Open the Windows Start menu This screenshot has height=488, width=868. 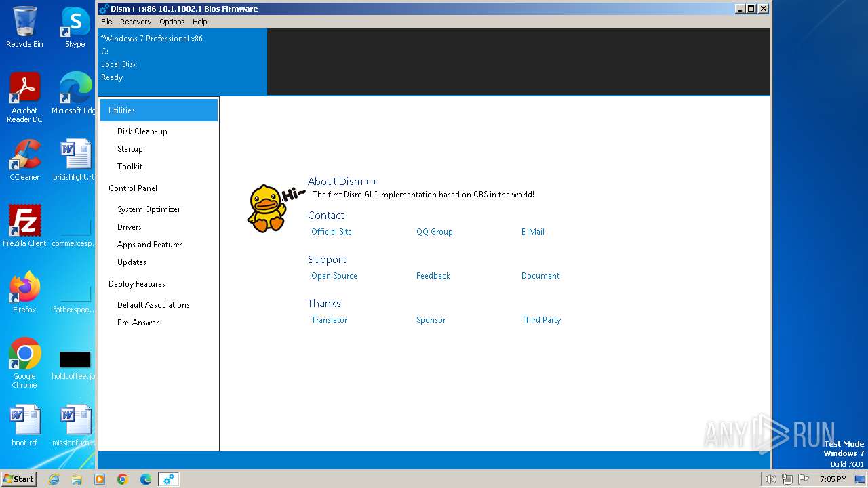18,479
